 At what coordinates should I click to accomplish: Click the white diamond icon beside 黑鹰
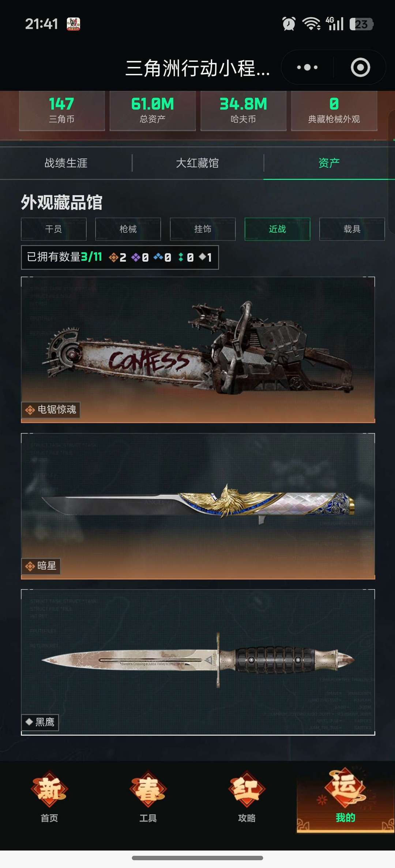(x=29, y=722)
